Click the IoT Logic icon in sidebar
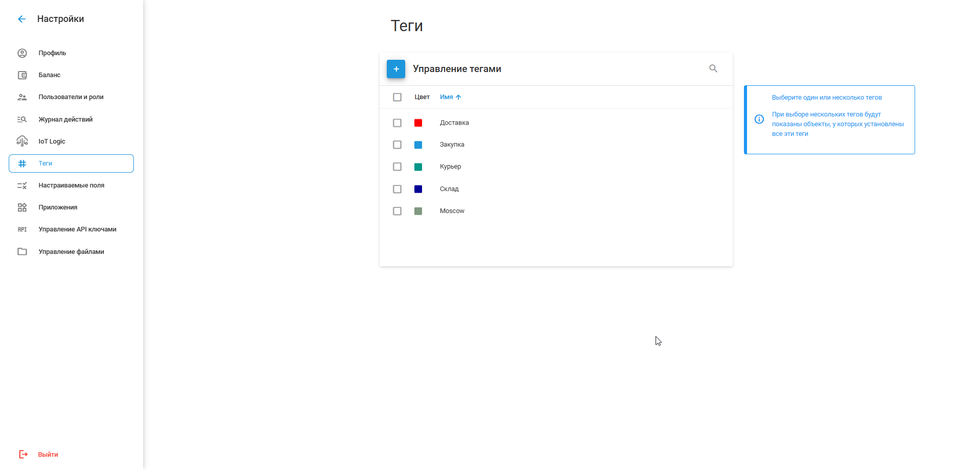This screenshot has width=980, height=469. [x=22, y=142]
